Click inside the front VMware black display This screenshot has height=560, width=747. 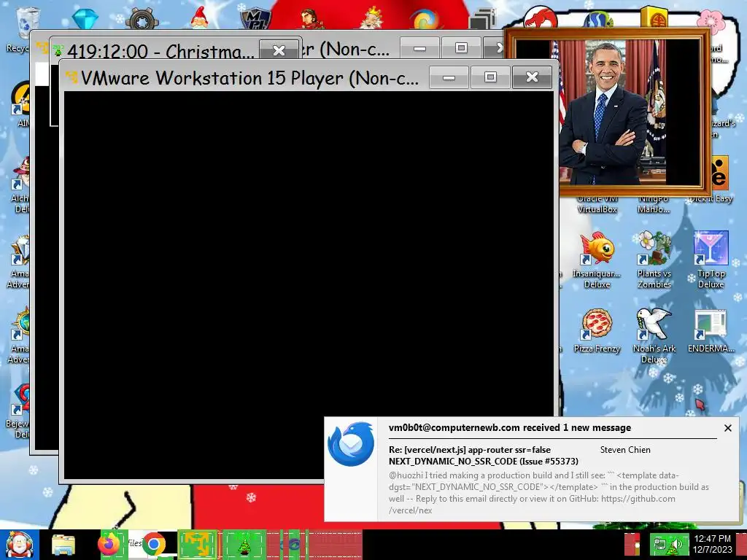click(x=309, y=285)
